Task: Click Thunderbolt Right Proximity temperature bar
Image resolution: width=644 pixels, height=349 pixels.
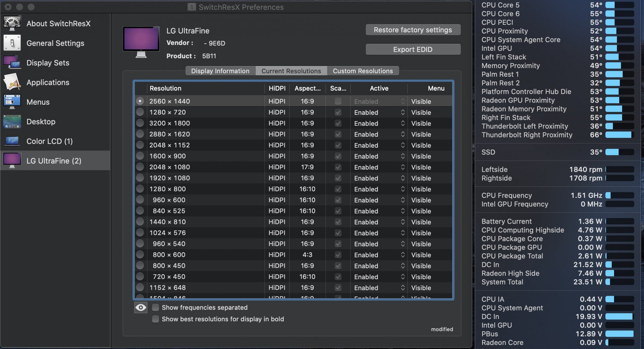Action: click(620, 135)
